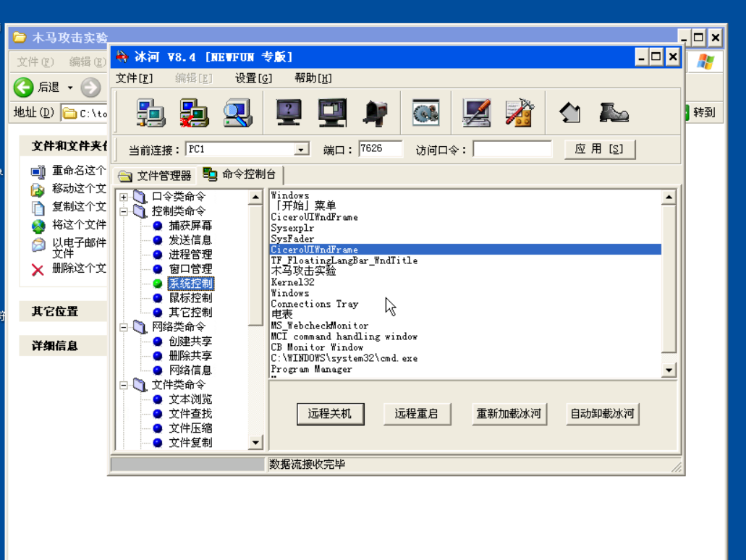Click the 访问口令 input field

pyautogui.click(x=512, y=149)
